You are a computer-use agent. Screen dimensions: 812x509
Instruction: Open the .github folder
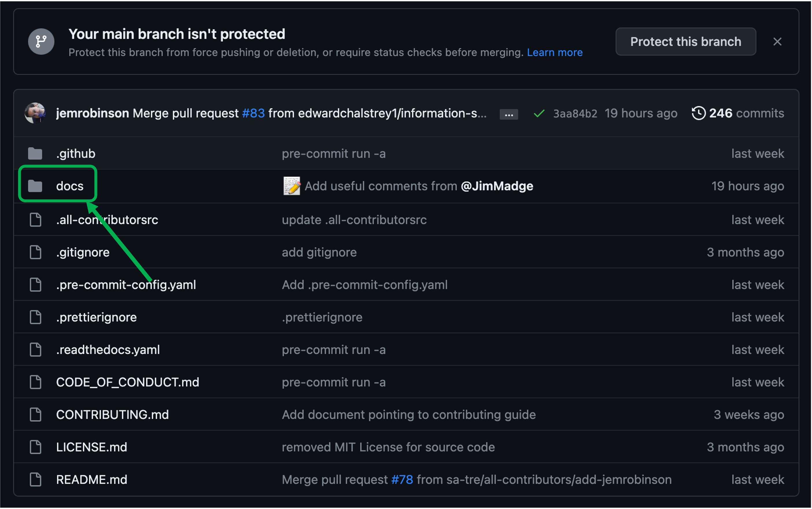coord(76,154)
